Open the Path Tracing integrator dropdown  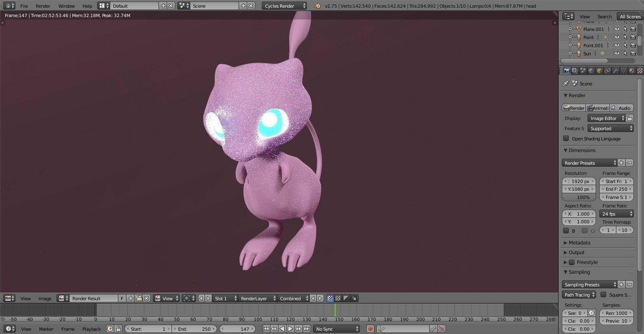click(579, 295)
